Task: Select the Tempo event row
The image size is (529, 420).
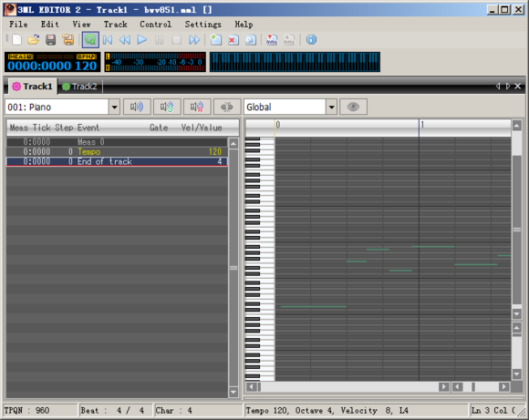Action: (x=117, y=151)
